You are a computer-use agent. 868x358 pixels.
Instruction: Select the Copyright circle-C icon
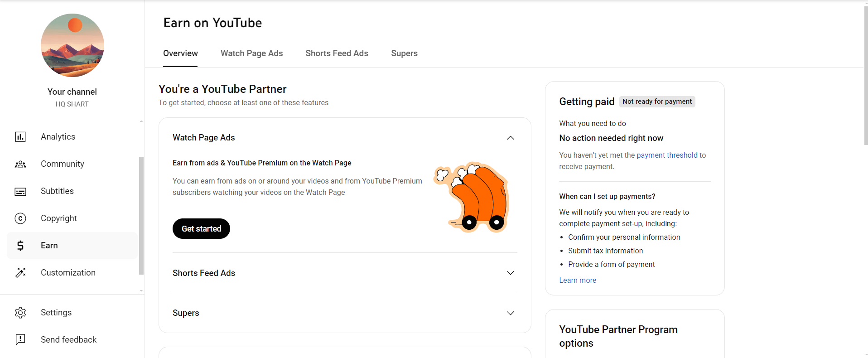20,218
